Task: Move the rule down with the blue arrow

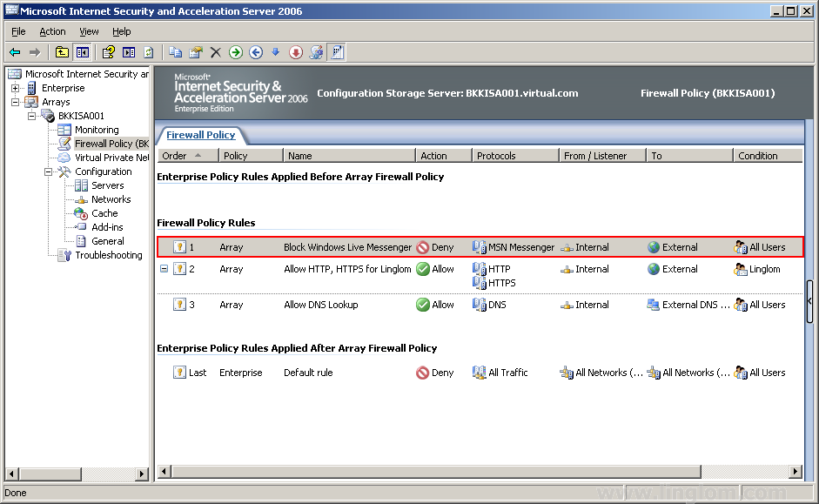Action: click(x=276, y=52)
